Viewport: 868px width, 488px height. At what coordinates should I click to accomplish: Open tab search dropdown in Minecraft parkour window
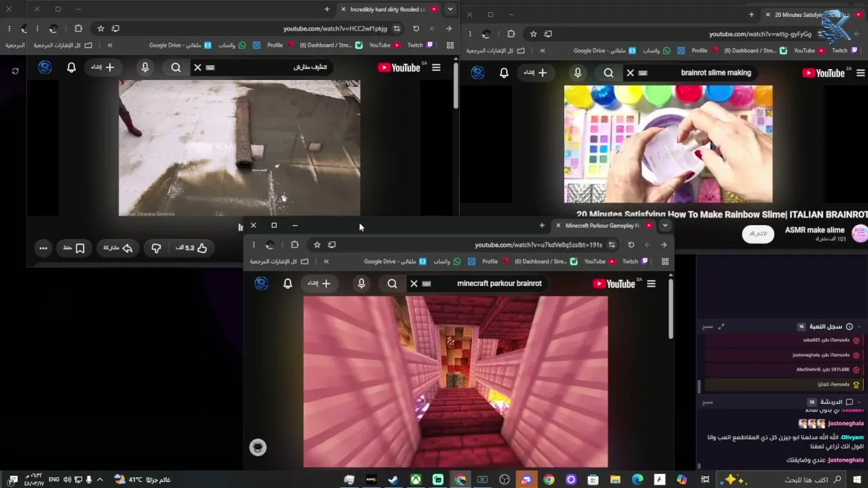[665, 226]
